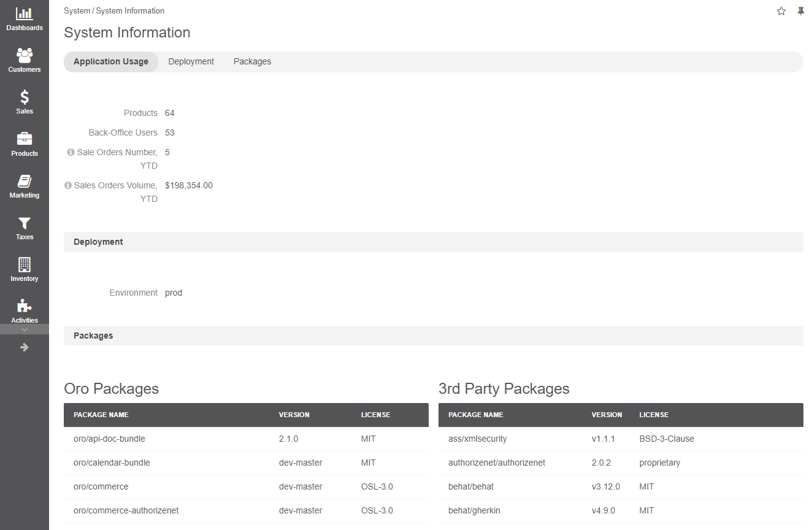Select the behat/gherkin package name

pyautogui.click(x=474, y=510)
